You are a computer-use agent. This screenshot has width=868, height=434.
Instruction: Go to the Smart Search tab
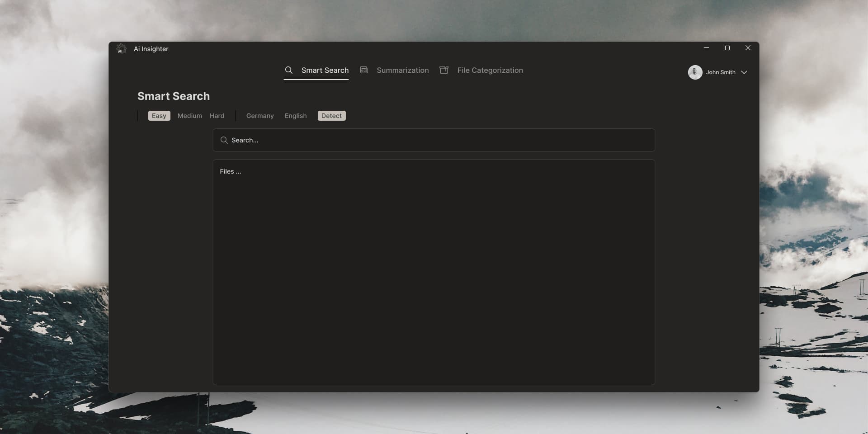coord(325,70)
